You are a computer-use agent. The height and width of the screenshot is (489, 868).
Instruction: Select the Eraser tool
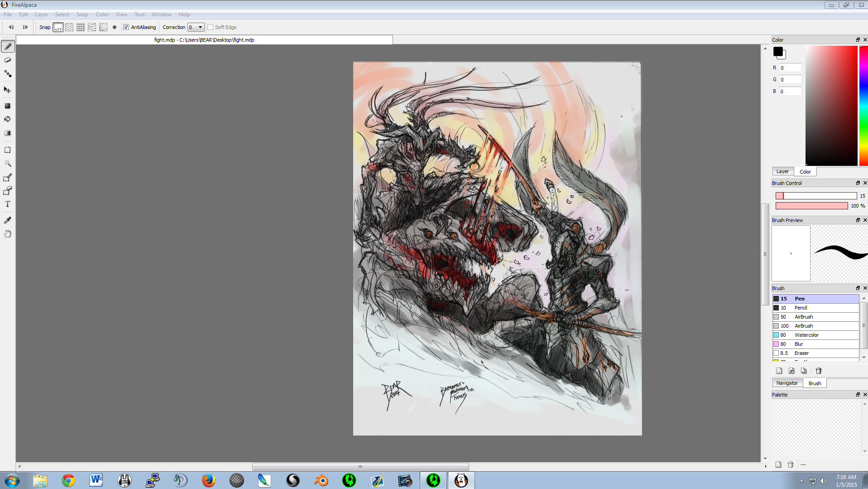tap(8, 60)
